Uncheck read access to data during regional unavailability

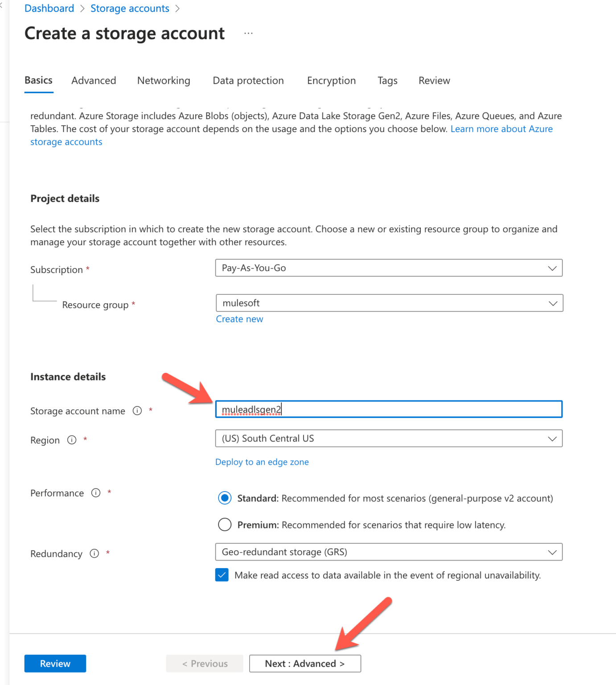click(222, 575)
